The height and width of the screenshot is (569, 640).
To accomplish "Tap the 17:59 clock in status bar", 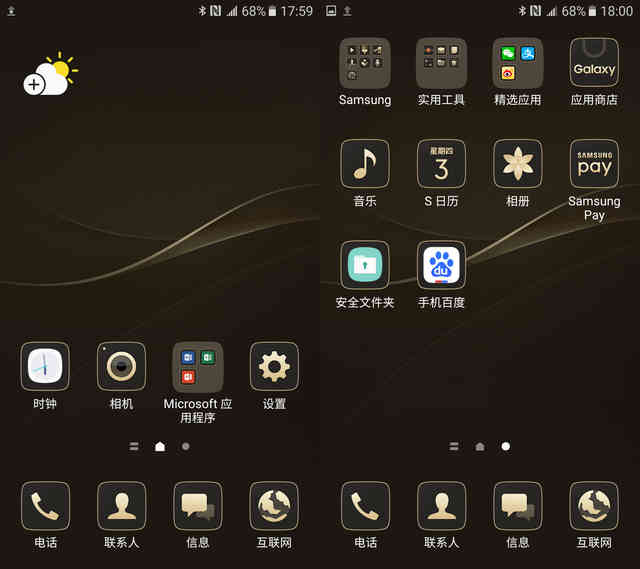I will 297,11.
